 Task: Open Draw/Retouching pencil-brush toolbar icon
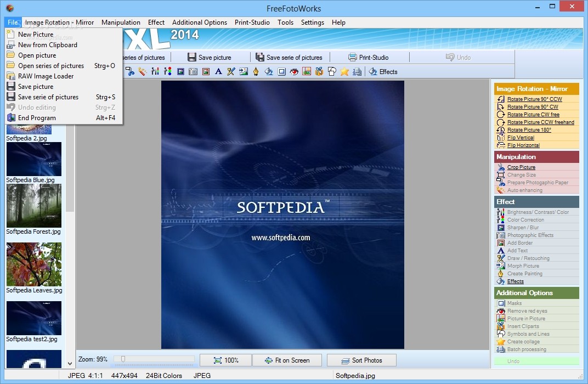click(x=231, y=71)
